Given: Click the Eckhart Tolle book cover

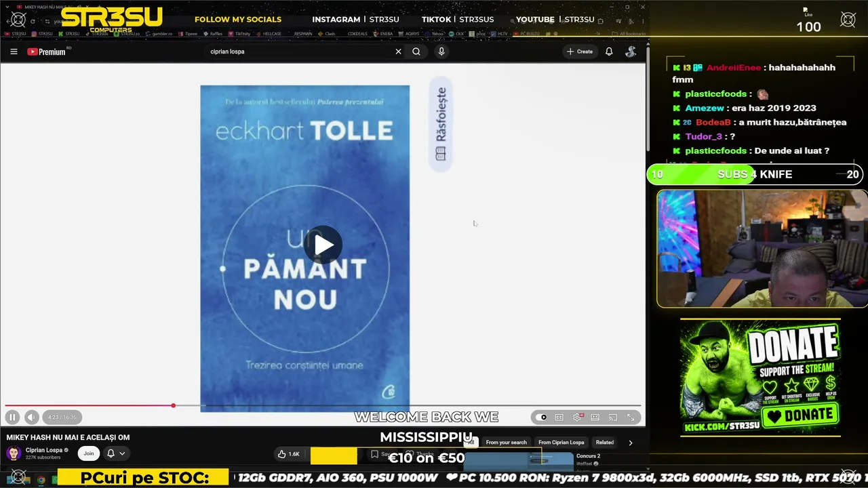Looking at the screenshot, I should pos(304,248).
